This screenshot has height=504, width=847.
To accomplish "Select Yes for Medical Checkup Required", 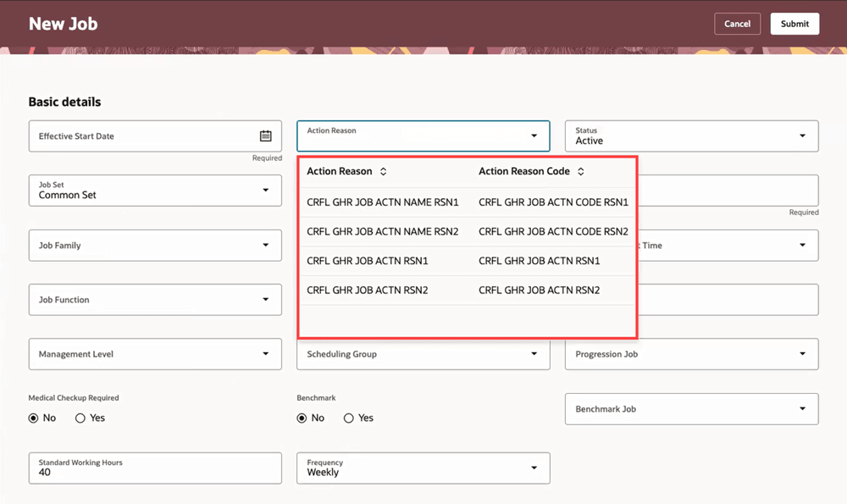I will 80,418.
